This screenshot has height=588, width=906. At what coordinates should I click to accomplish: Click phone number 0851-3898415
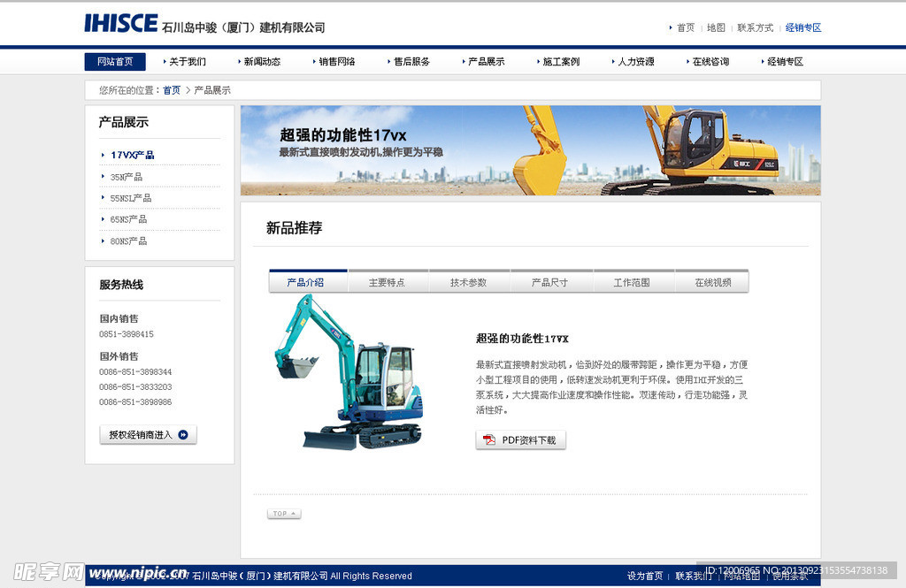tap(127, 334)
